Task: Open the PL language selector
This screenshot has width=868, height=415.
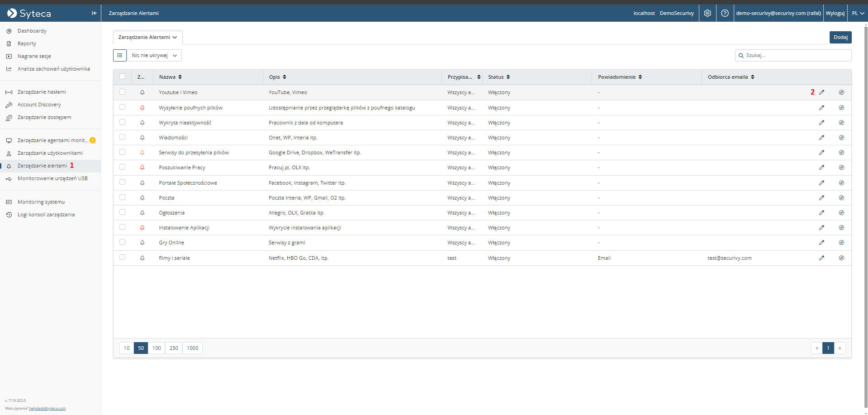Action: coord(858,13)
